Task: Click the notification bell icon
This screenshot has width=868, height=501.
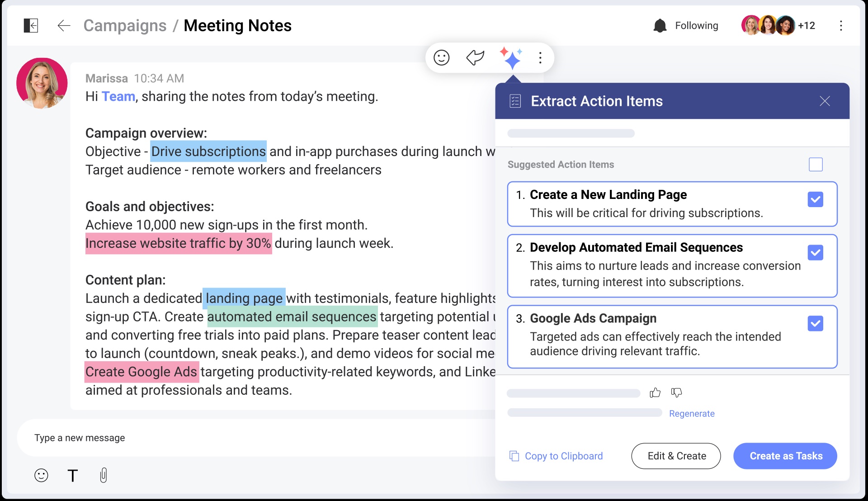Action: 660,25
